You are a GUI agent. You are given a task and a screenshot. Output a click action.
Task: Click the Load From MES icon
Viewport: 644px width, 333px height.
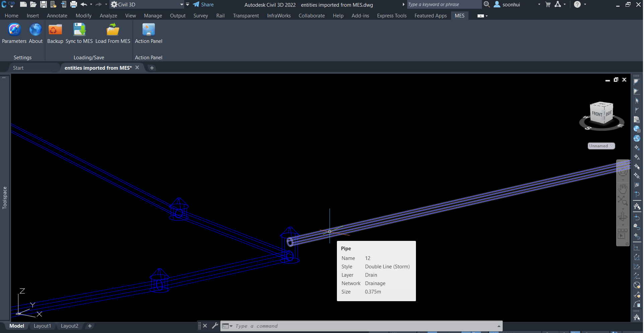click(x=113, y=30)
